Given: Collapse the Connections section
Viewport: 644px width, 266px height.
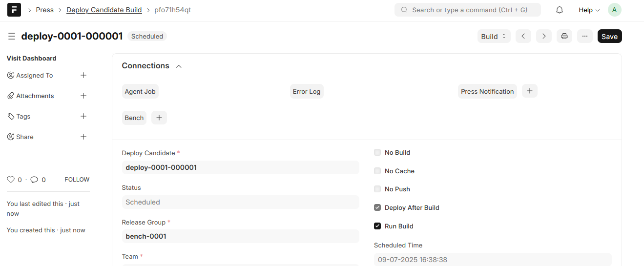Looking at the screenshot, I should tap(179, 66).
